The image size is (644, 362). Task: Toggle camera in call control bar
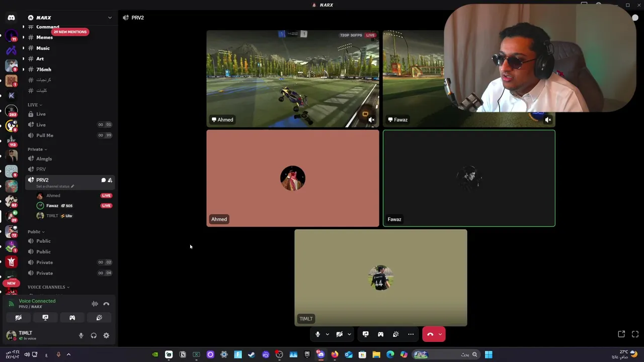(x=339, y=334)
